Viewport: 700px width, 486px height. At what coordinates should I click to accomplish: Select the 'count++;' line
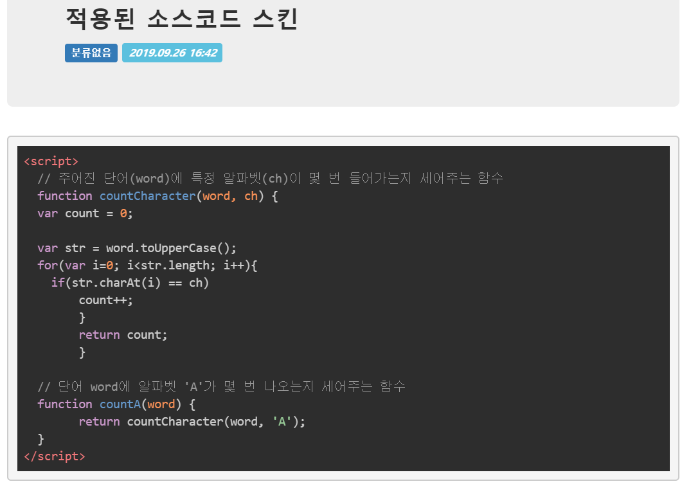point(106,300)
